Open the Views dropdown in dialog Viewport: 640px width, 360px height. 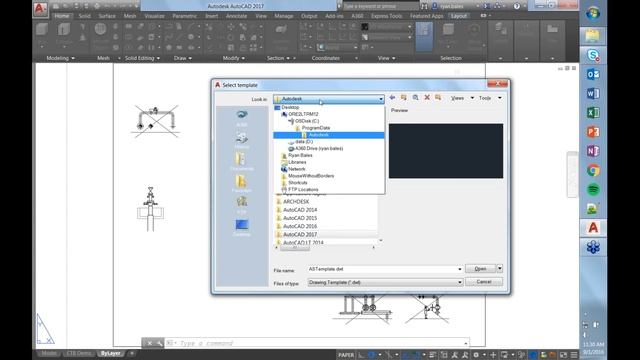pos(462,98)
